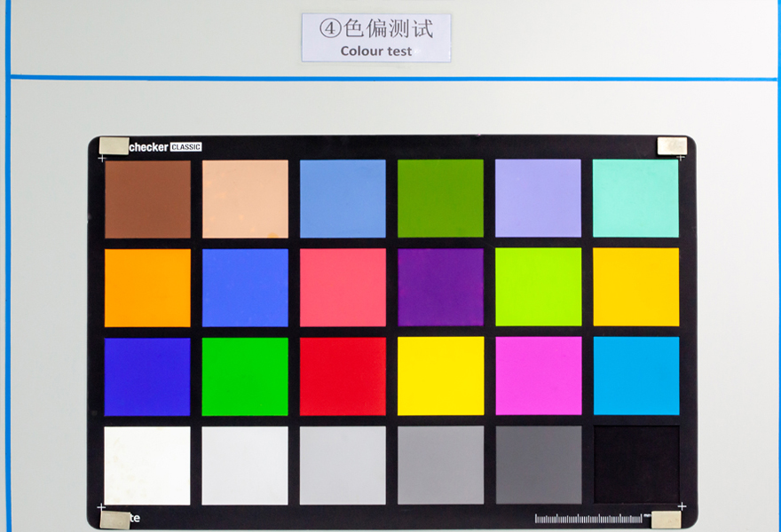Choose the turquoise aqua patch
The image size is (781, 532).
tap(635, 198)
